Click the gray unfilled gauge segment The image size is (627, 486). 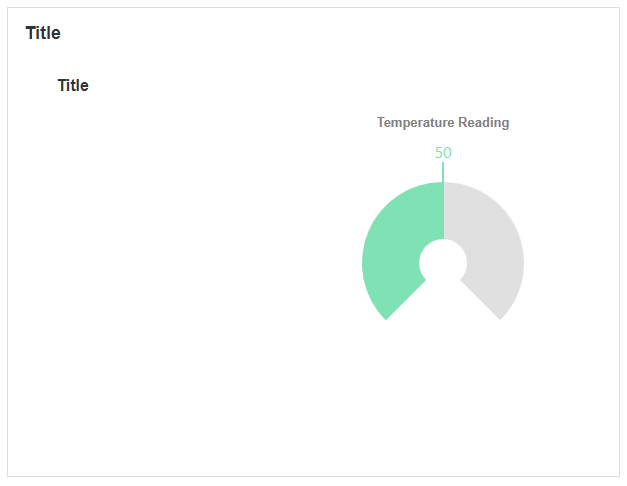(494, 250)
